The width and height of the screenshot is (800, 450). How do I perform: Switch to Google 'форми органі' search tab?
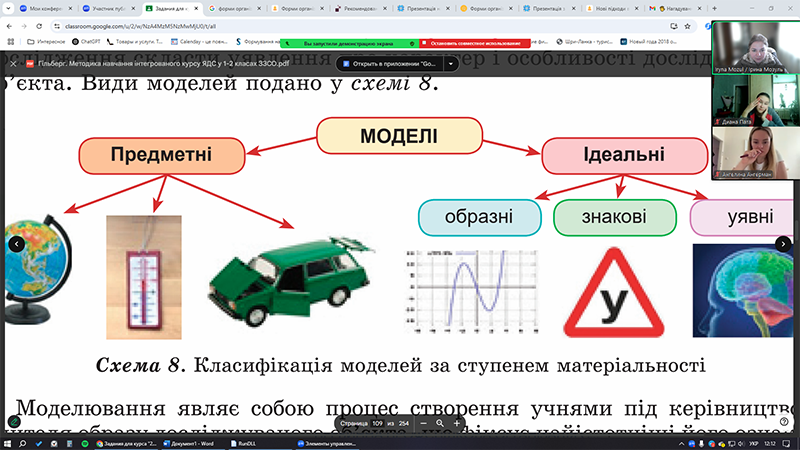coord(235,9)
